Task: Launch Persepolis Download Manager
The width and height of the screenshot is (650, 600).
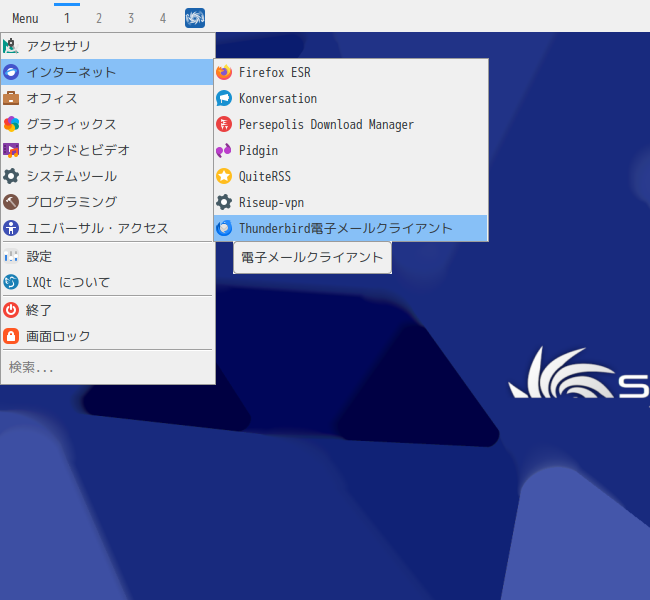Action: [351, 124]
